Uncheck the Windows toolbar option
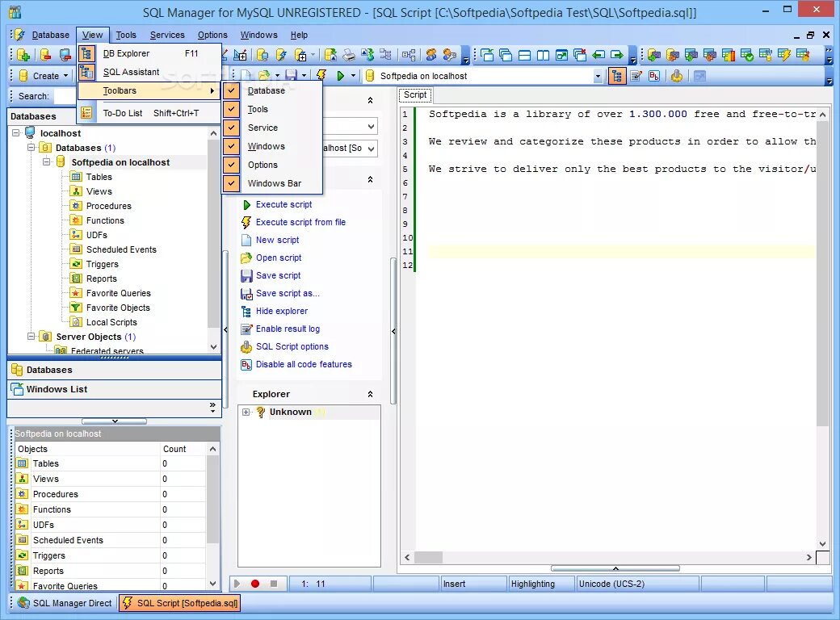This screenshot has width=840, height=620. pyautogui.click(x=232, y=146)
